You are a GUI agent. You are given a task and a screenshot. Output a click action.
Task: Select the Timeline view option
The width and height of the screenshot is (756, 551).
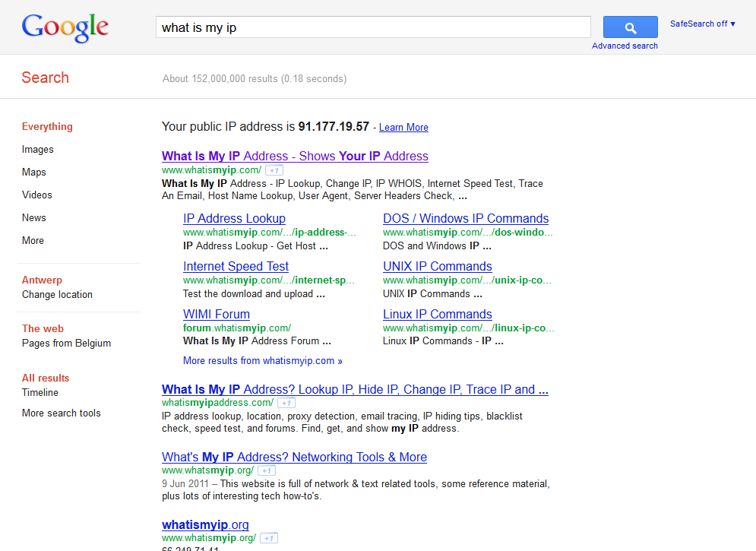tap(40, 392)
